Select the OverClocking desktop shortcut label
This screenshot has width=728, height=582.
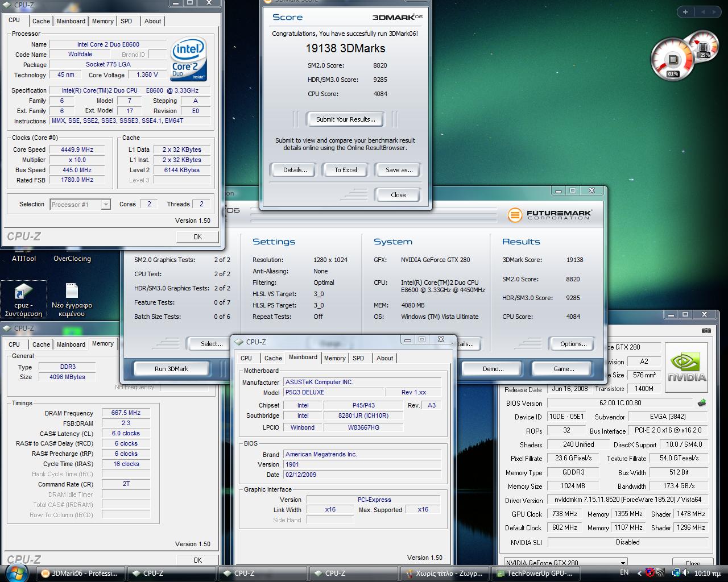[x=72, y=259]
